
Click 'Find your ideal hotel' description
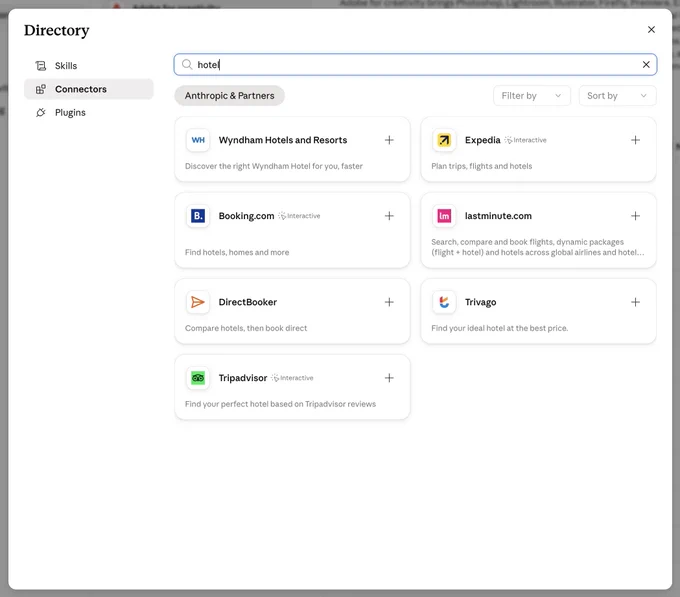point(500,328)
